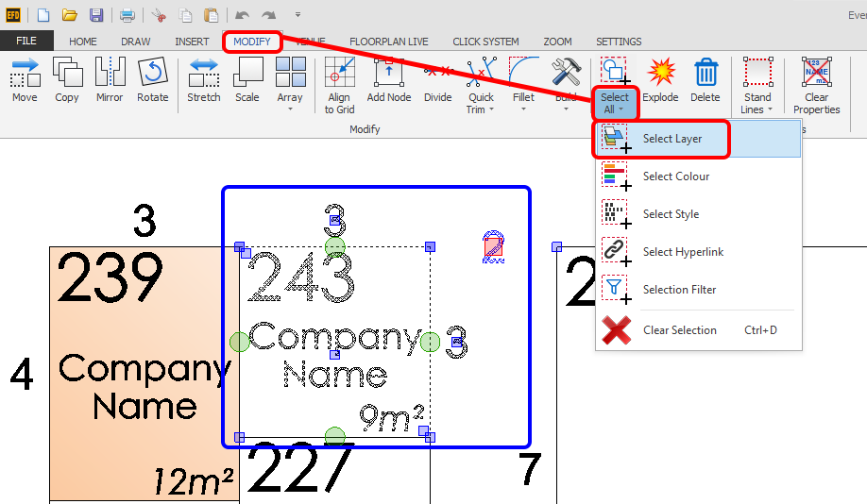The width and height of the screenshot is (867, 504).
Task: Click Company Name text in stand 239
Action: (x=144, y=387)
